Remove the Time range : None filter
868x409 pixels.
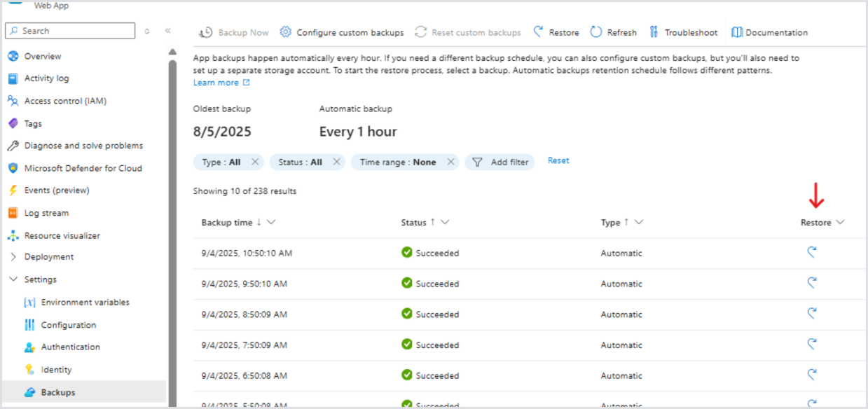450,162
